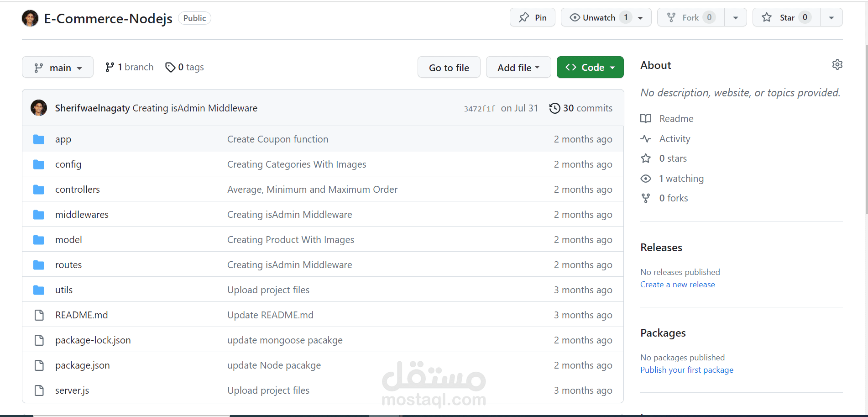
Task: Open the Activity link in About
Action: click(675, 138)
